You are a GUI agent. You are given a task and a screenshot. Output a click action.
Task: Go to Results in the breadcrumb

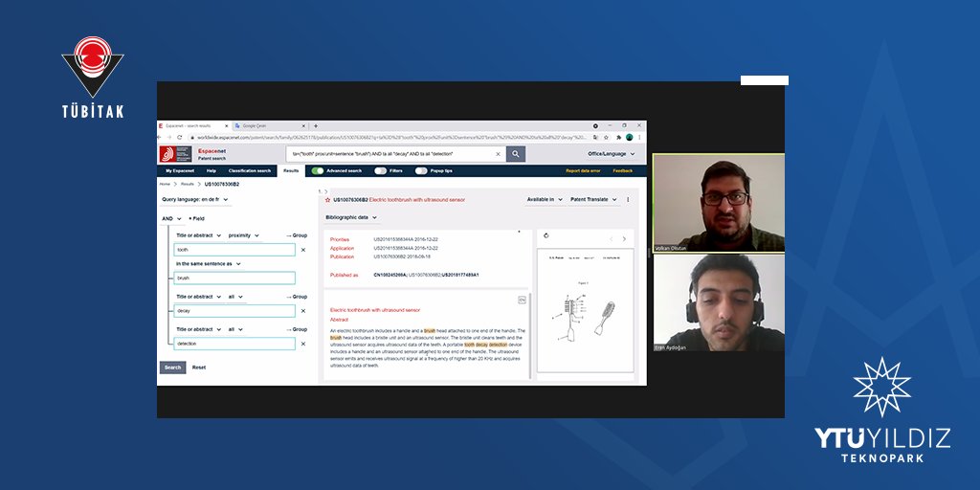(x=188, y=185)
